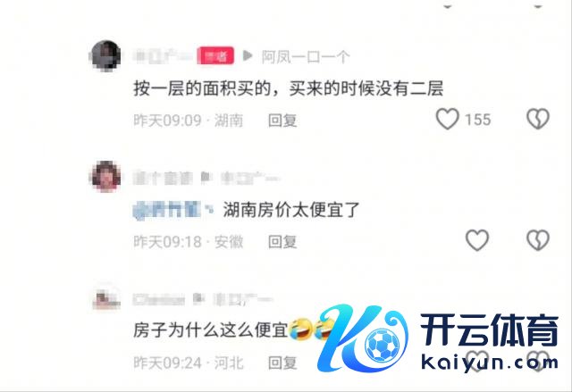Open the first commenter's avatar
572x392 pixels.
click(x=105, y=55)
